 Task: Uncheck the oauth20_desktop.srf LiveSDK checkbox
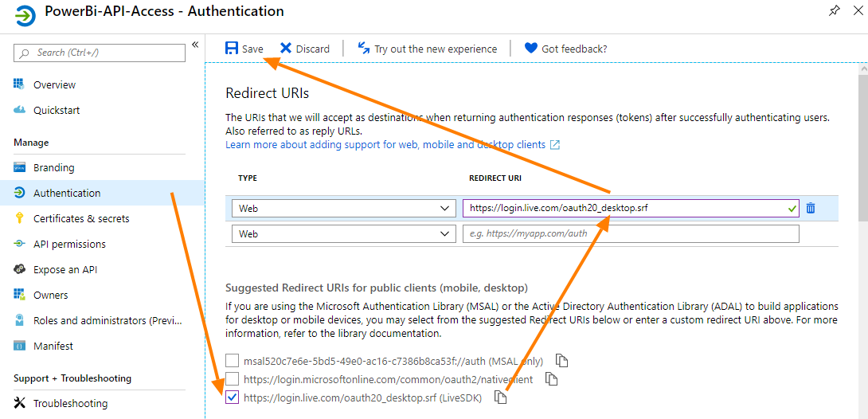pos(232,397)
